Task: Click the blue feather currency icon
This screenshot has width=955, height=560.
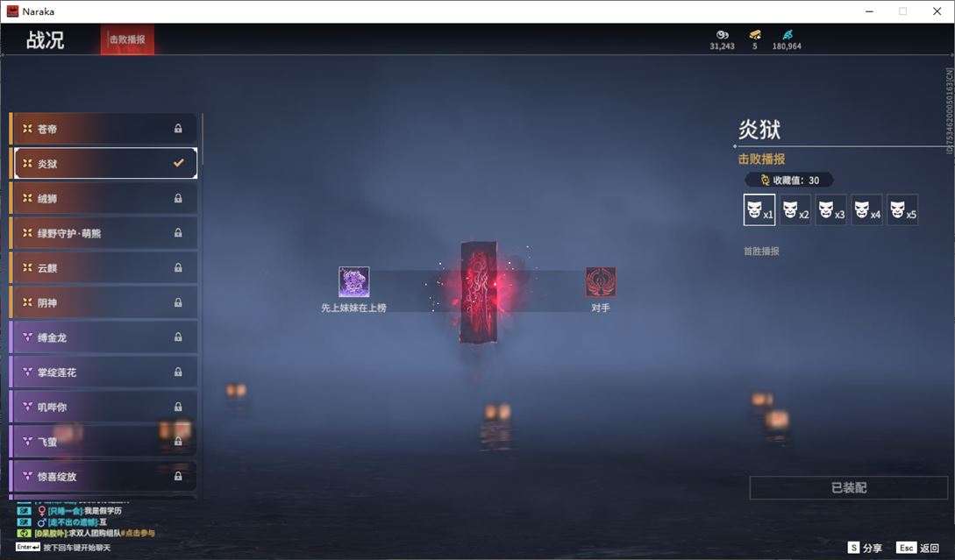Action: [x=787, y=35]
